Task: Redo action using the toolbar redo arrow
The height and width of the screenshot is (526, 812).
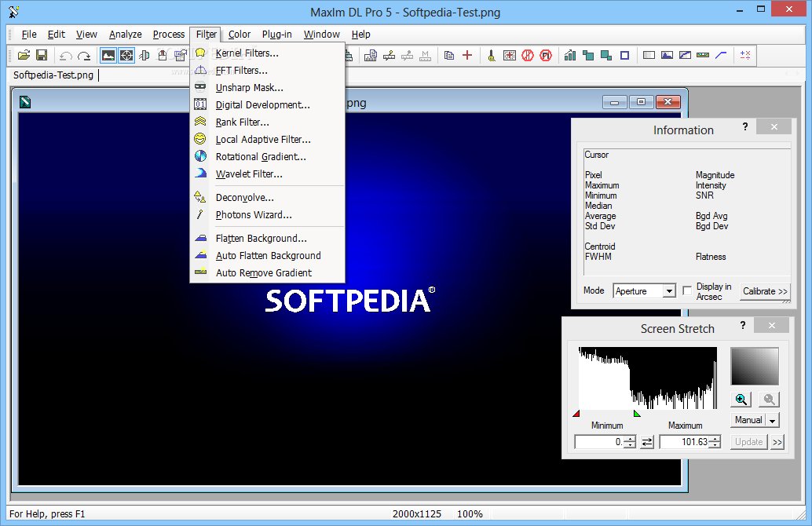Action: [84, 56]
